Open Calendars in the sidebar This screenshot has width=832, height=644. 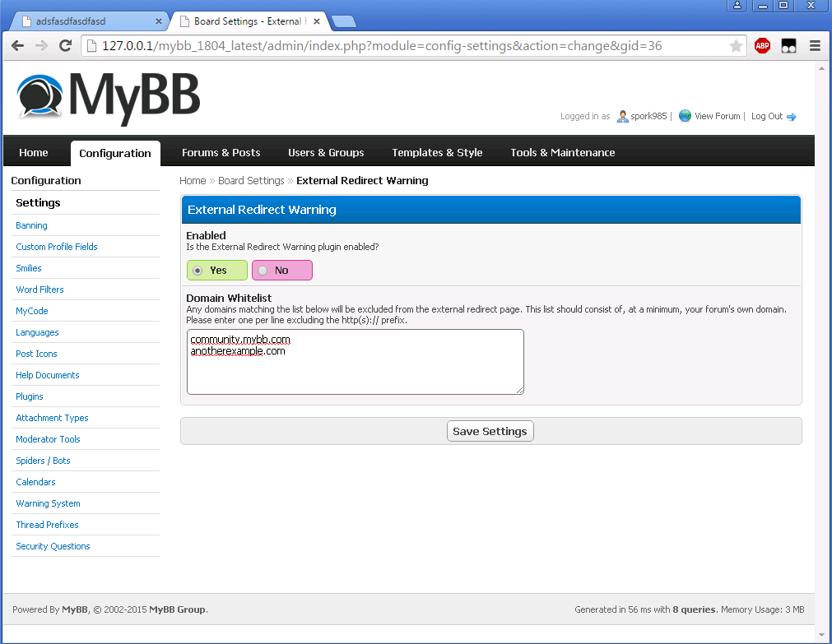click(x=35, y=482)
